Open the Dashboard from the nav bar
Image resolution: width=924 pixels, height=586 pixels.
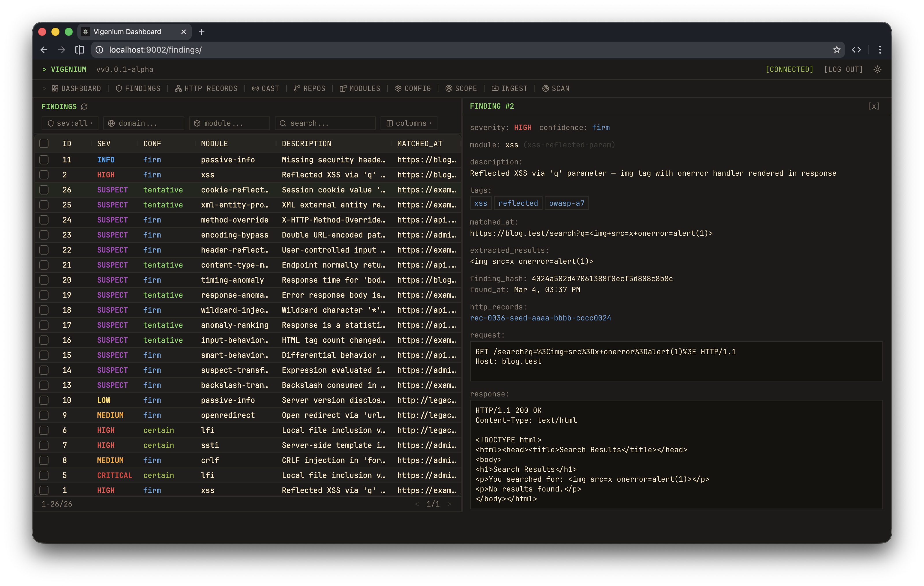76,88
